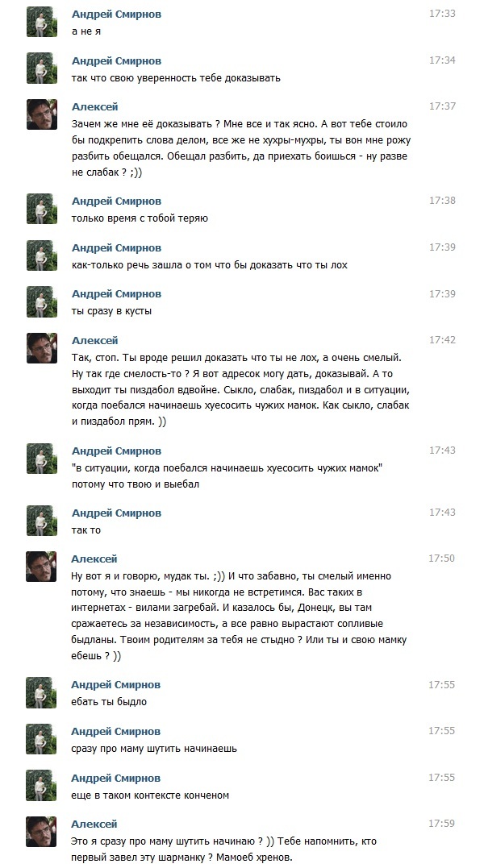Click avatar beside "сразу про маму шутить начинаешь"
The height and width of the screenshot is (868, 484).
41,739
